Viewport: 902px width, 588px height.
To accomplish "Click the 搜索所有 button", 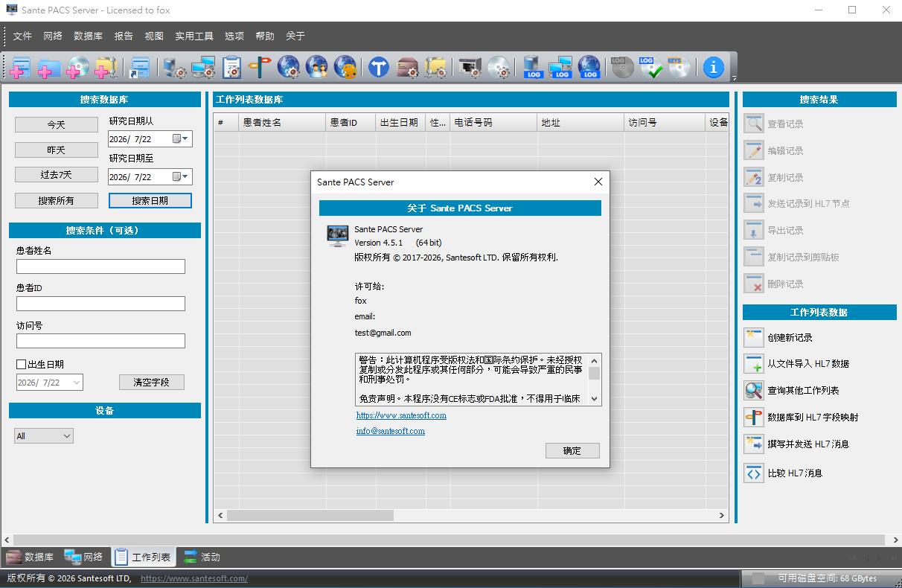I will pos(57,200).
